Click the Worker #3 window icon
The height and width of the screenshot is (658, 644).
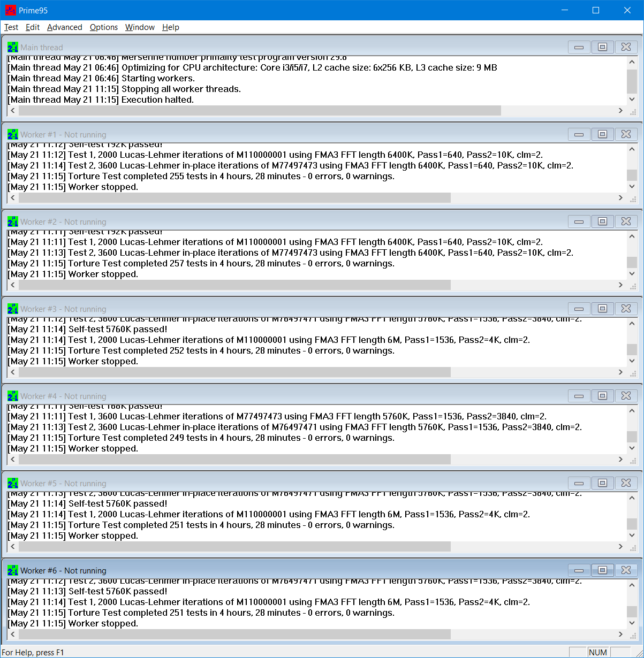pos(13,309)
